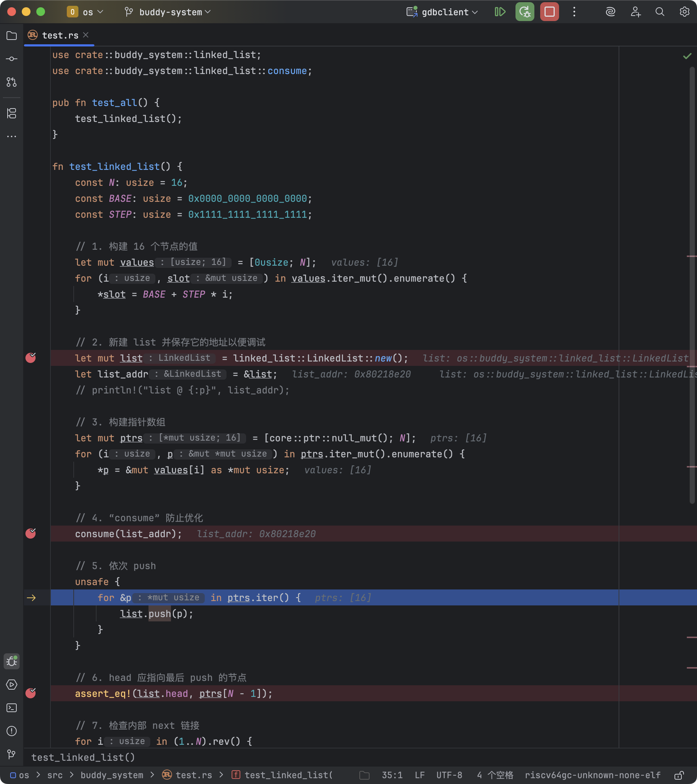Image resolution: width=697 pixels, height=784 pixels.
Task: Open More Actions vertical dots menu
Action: pos(574,12)
